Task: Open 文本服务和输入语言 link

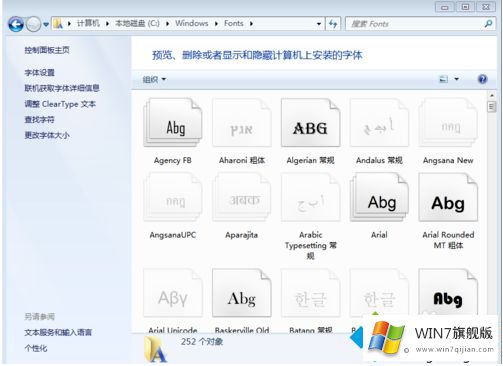Action: pos(58,332)
